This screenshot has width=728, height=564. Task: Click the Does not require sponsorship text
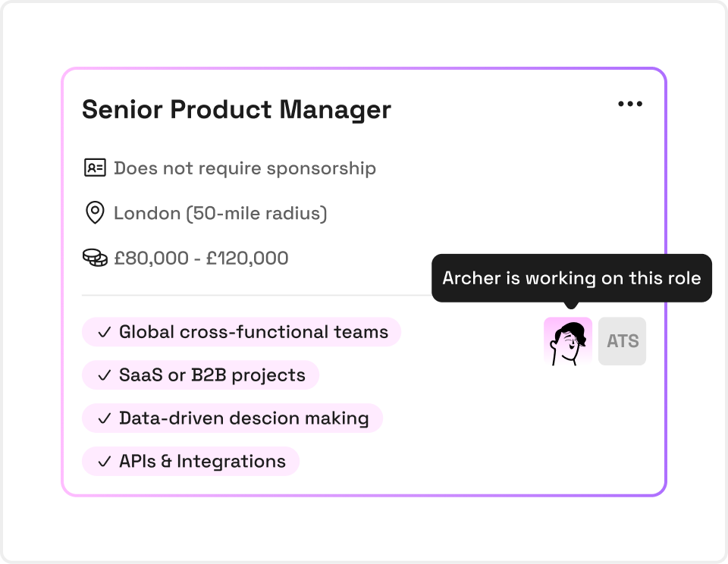click(x=245, y=168)
